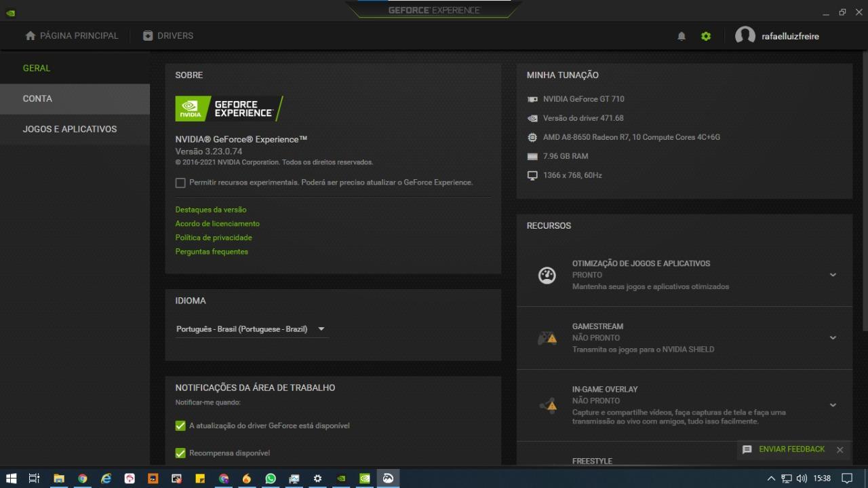The image size is (868, 488).
Task: Click the Windows Settings gear in taskbar
Action: 317,478
